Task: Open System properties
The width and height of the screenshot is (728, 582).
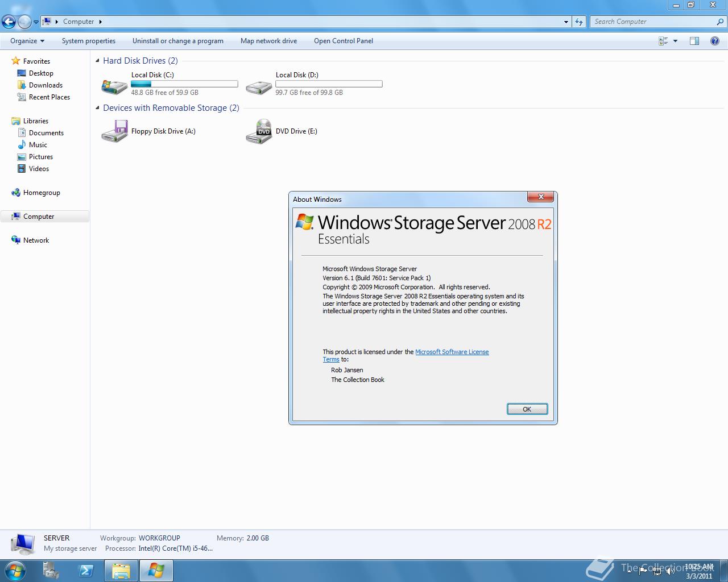Action: pos(89,41)
